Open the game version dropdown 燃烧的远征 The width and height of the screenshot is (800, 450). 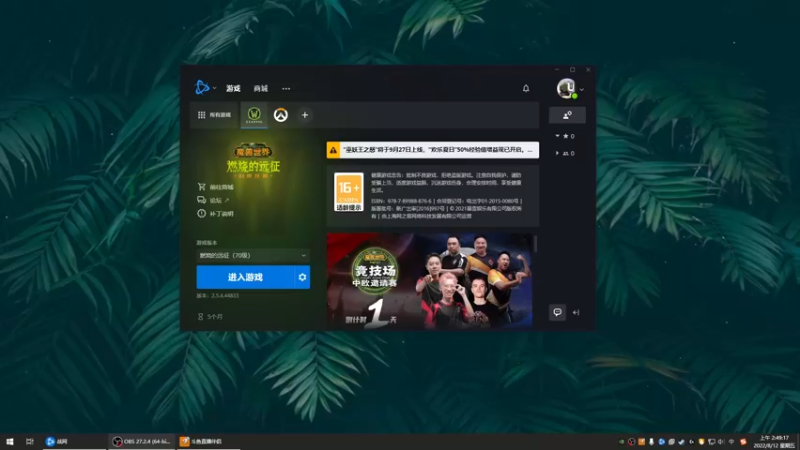(x=253, y=255)
